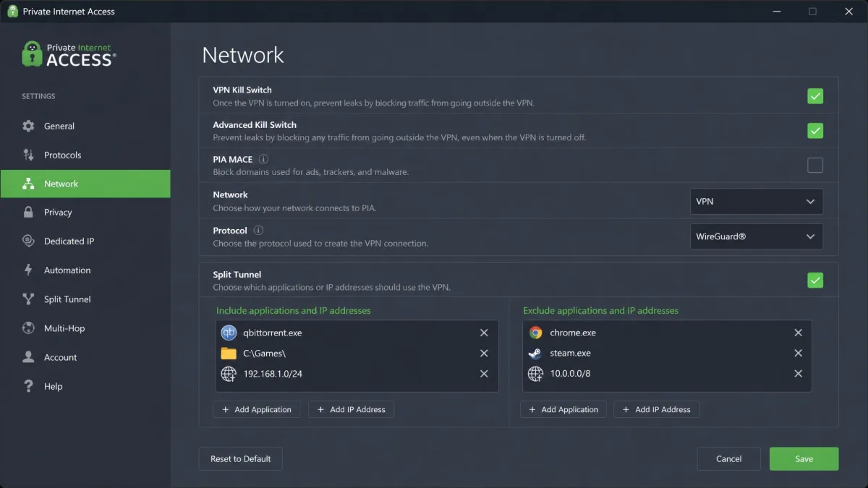The width and height of the screenshot is (868, 488).
Task: Add Application to include list
Action: 257,409
